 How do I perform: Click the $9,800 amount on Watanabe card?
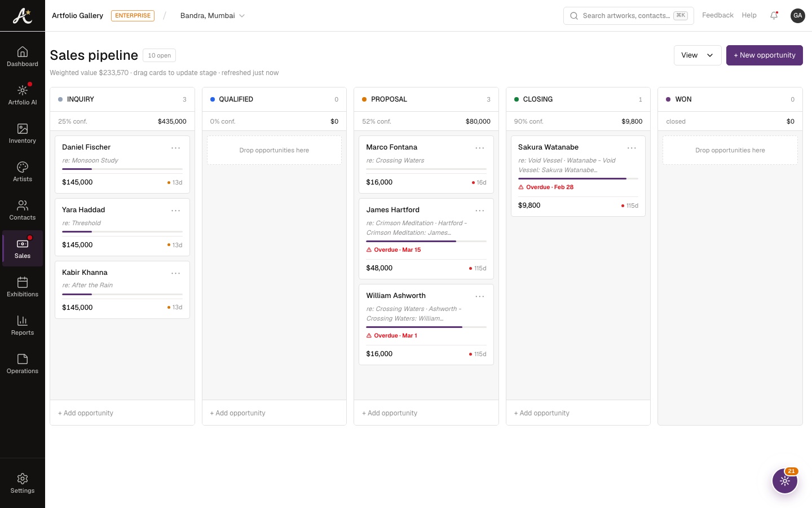pyautogui.click(x=529, y=205)
